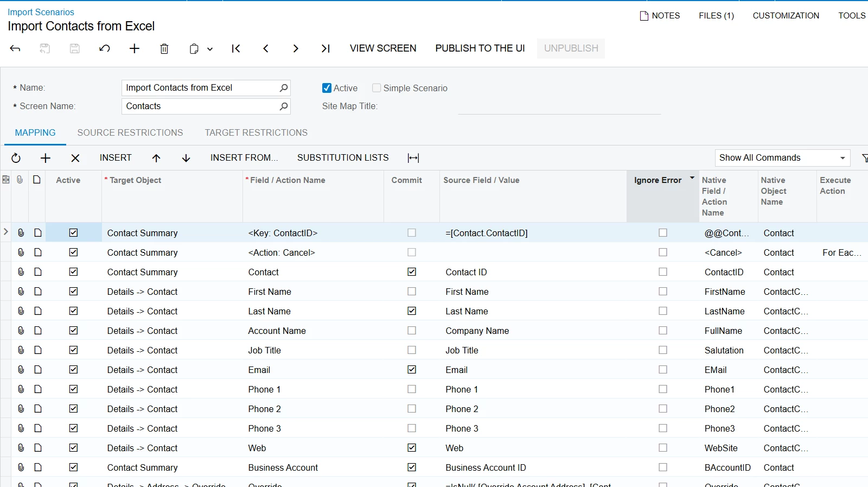This screenshot has width=868, height=487.
Task: Click the attachment icon in the Contact ID row
Action: (x=21, y=272)
